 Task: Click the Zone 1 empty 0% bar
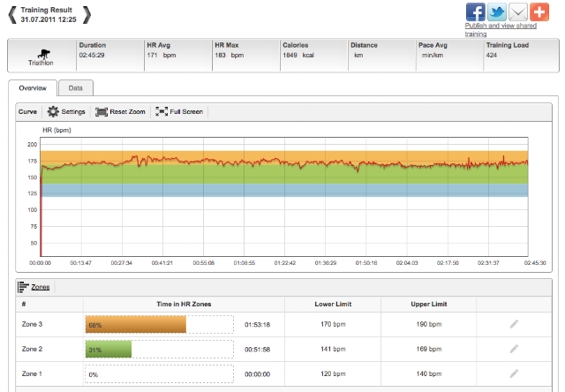click(x=159, y=374)
